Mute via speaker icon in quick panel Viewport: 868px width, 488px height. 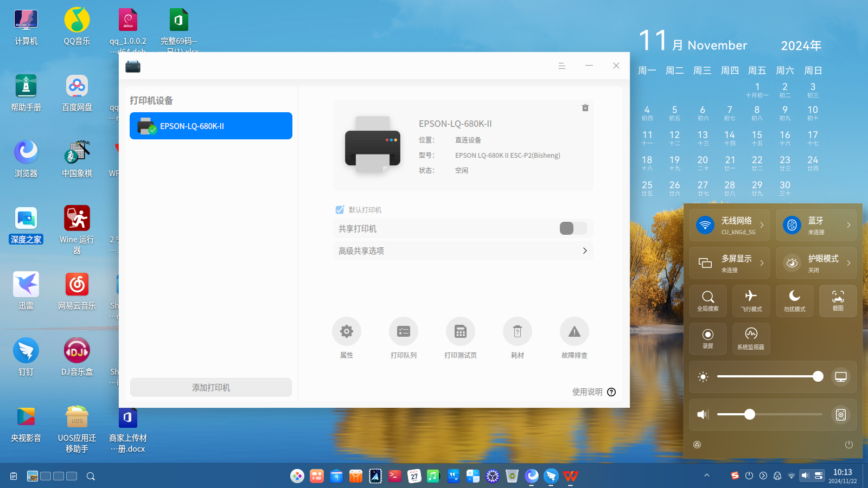click(703, 414)
